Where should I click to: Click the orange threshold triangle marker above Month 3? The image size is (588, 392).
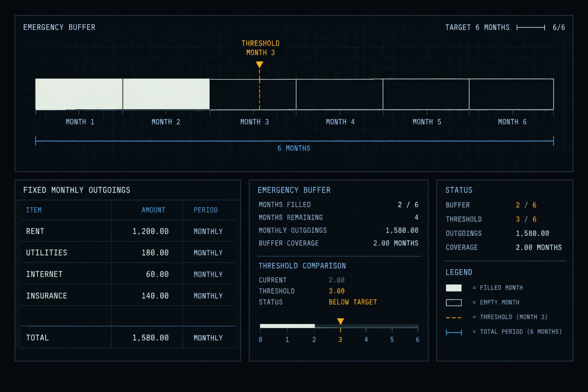[x=259, y=65]
